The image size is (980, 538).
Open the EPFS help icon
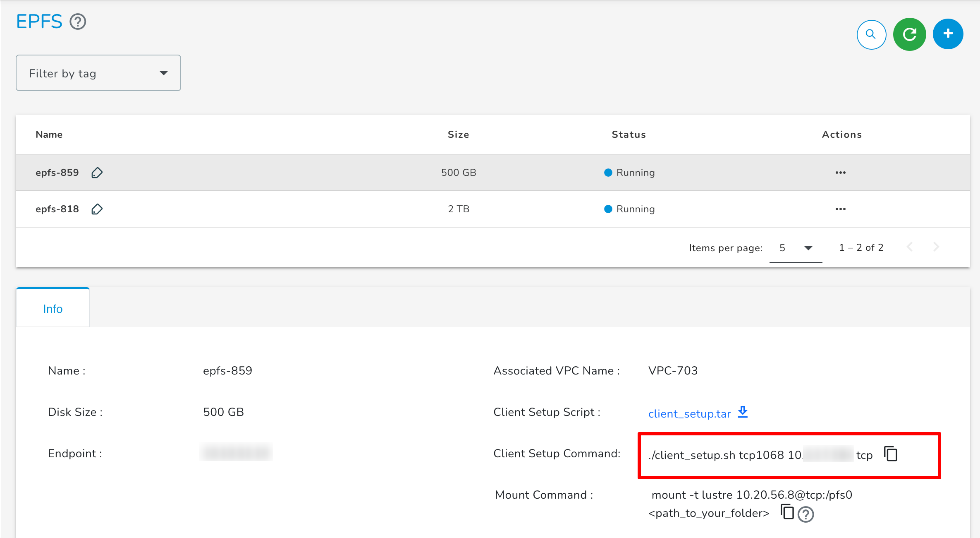tap(78, 22)
